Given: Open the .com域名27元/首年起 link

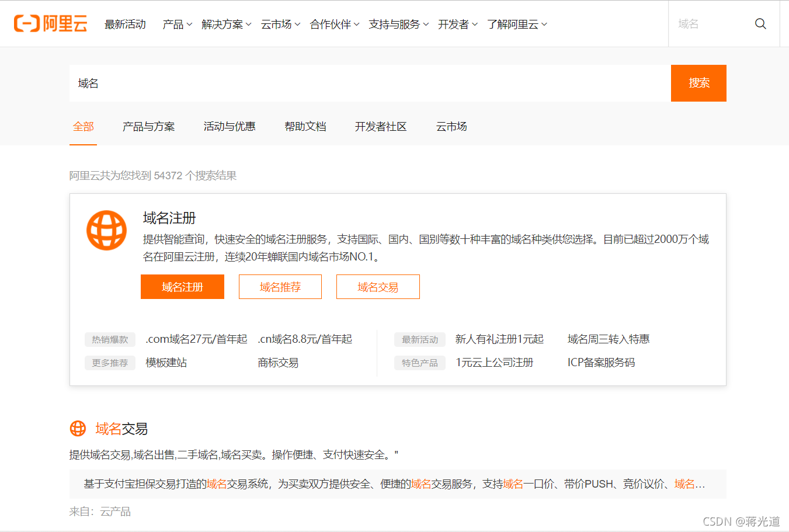Looking at the screenshot, I should tap(196, 339).
